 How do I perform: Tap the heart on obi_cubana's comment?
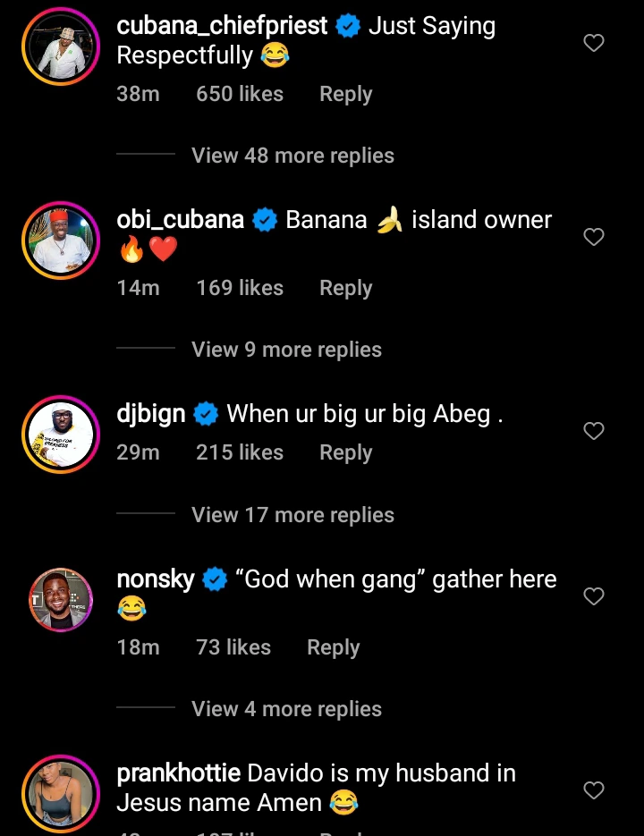pyautogui.click(x=594, y=237)
